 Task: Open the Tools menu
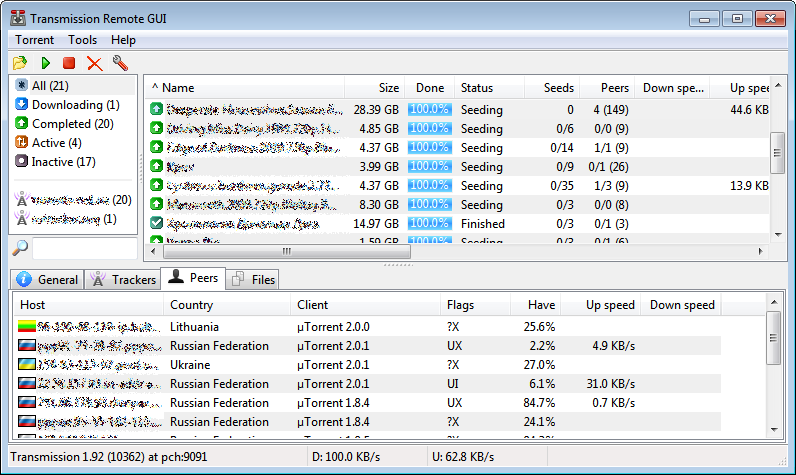[82, 40]
